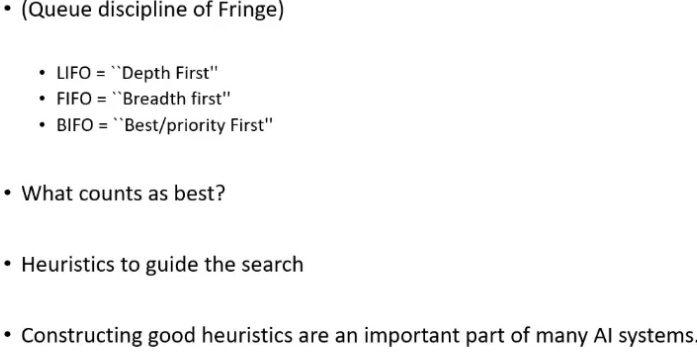Click 'Heuristics to guide the search' text
The width and height of the screenshot is (697, 360).
tap(163, 264)
